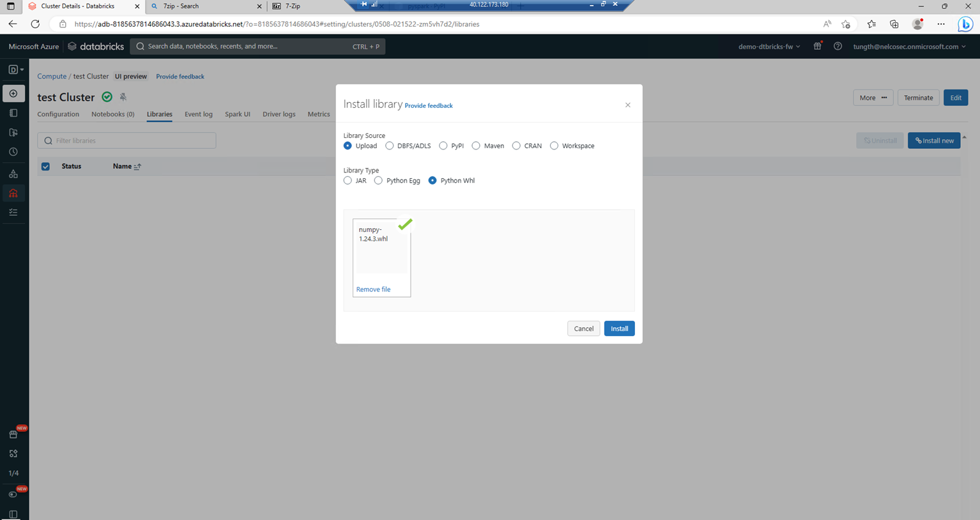Click the Install button in dialog
Image resolution: width=980 pixels, height=520 pixels.
coord(619,329)
